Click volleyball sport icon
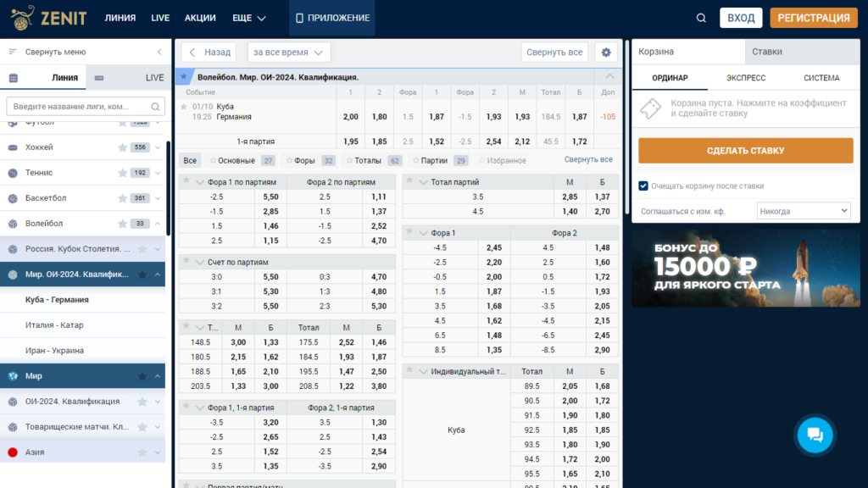The height and width of the screenshot is (488, 868). pyautogui.click(x=13, y=224)
